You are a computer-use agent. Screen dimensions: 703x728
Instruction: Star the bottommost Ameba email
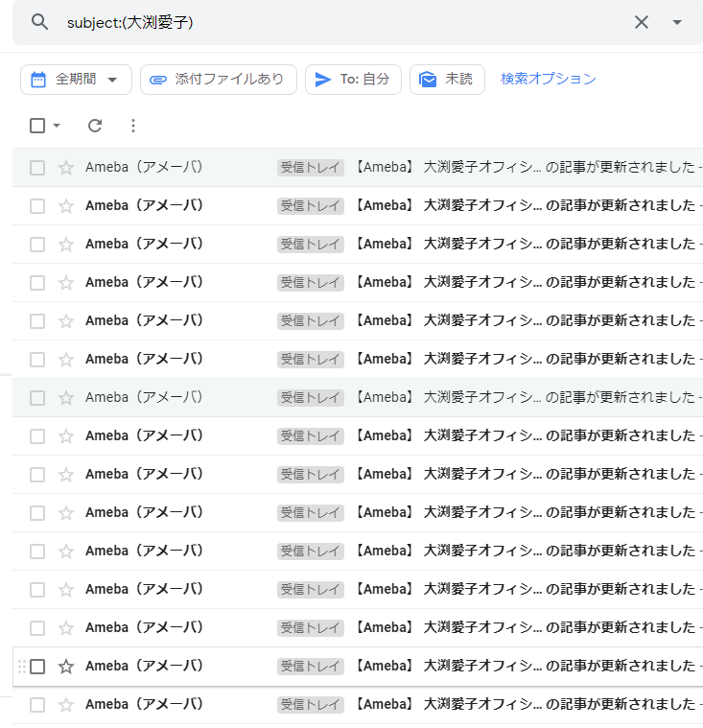(x=66, y=705)
